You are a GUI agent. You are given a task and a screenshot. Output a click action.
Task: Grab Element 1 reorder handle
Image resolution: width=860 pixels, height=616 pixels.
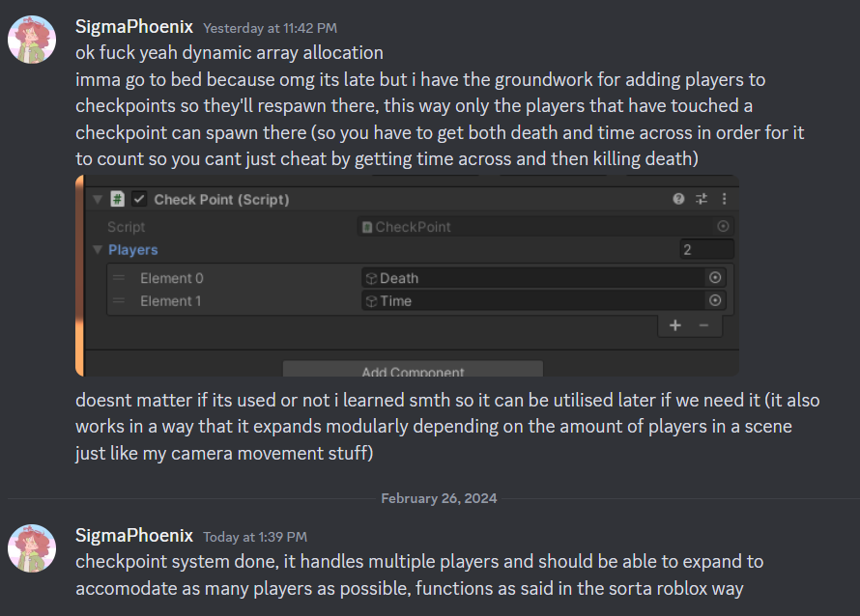pyautogui.click(x=119, y=301)
